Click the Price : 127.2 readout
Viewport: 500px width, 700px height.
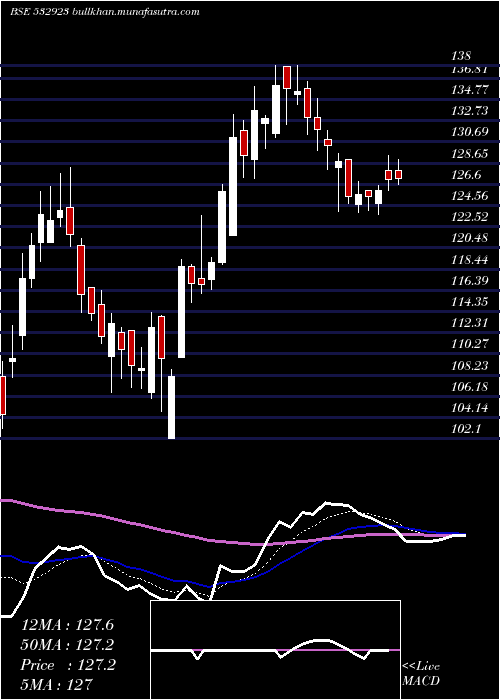click(68, 665)
